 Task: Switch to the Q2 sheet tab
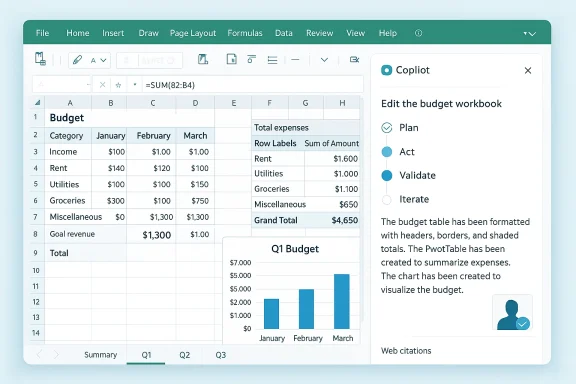(x=184, y=355)
